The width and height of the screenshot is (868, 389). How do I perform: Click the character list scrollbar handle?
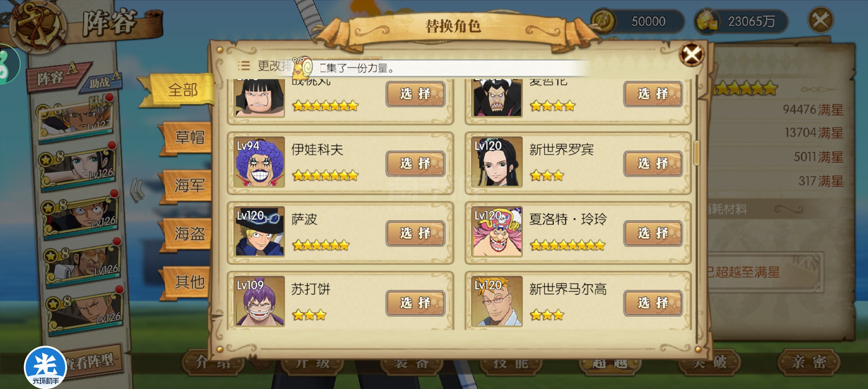point(696,153)
